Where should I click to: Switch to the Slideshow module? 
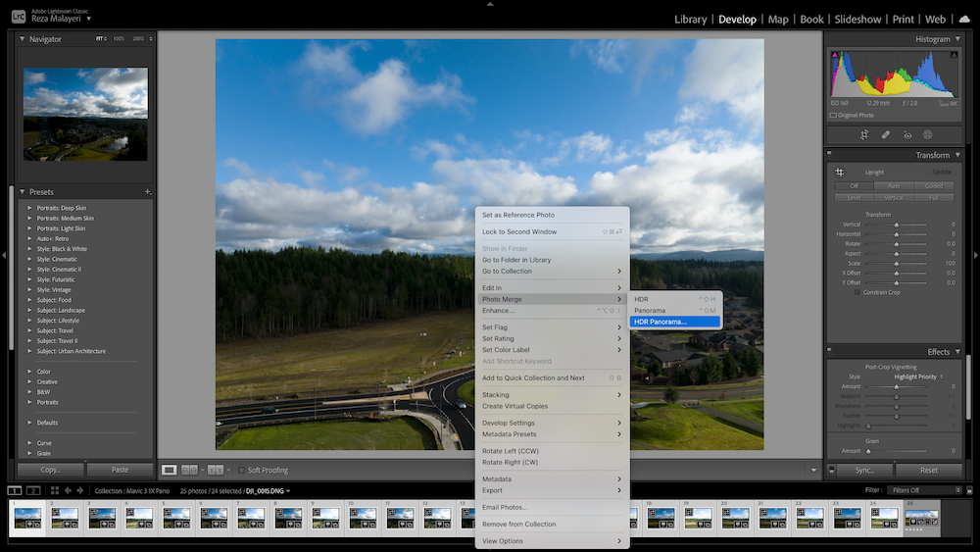[x=857, y=20]
